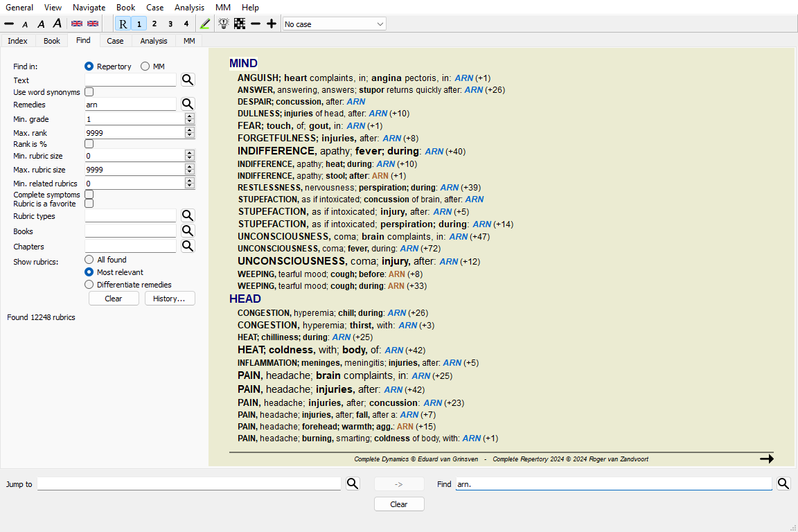Open the General menu
The height and width of the screenshot is (532, 798).
(19, 8)
